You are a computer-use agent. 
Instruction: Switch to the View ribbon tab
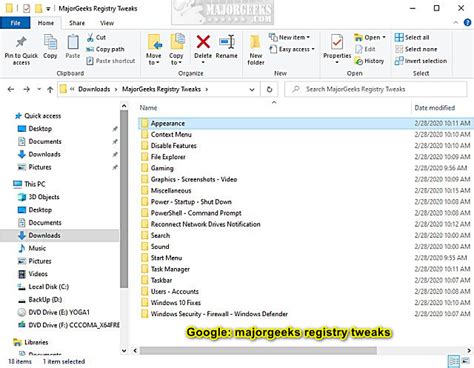(x=107, y=23)
